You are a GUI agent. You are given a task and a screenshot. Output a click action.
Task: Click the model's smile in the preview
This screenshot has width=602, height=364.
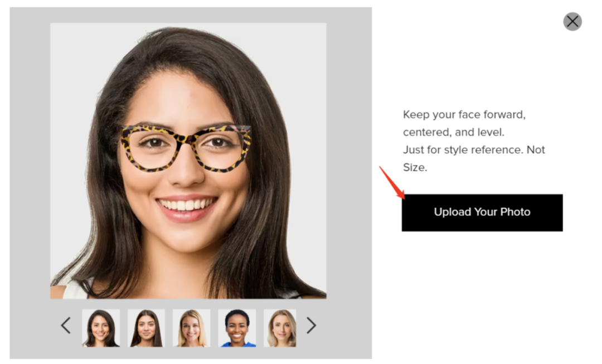[x=187, y=207]
